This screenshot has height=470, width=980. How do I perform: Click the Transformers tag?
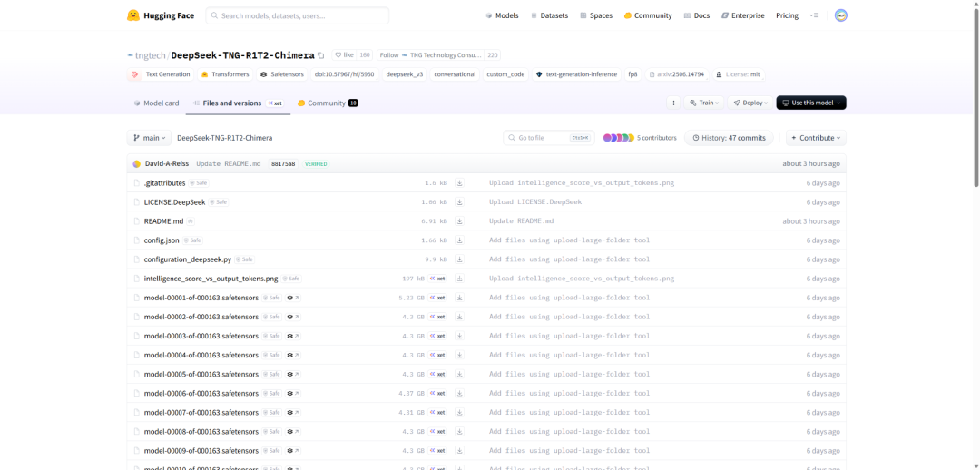(225, 74)
